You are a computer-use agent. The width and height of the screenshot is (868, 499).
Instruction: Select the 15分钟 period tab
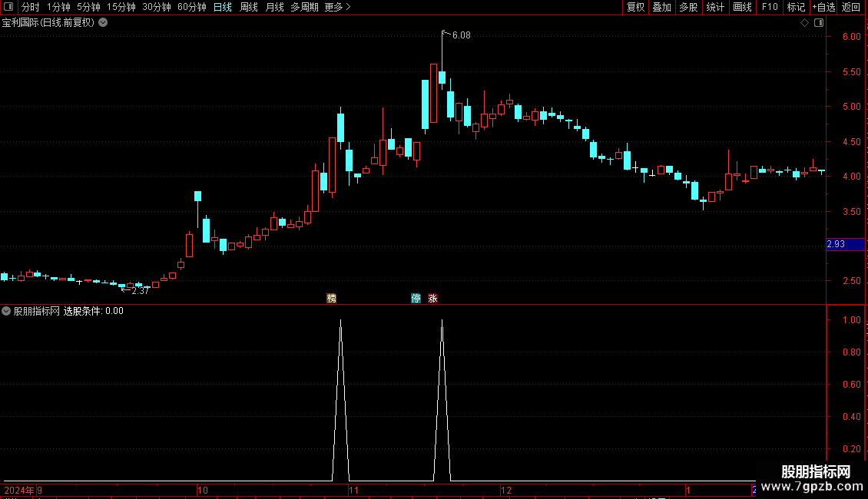point(121,7)
